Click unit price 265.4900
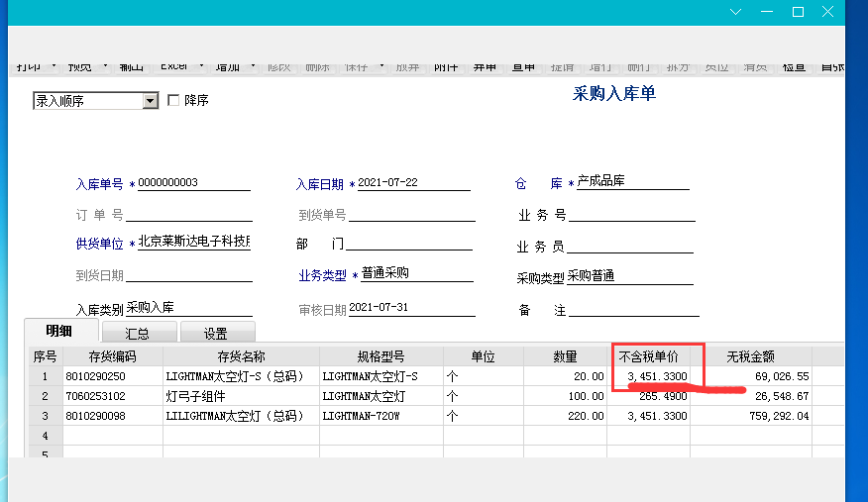Image resolution: width=868 pixels, height=502 pixels. [x=649, y=396]
